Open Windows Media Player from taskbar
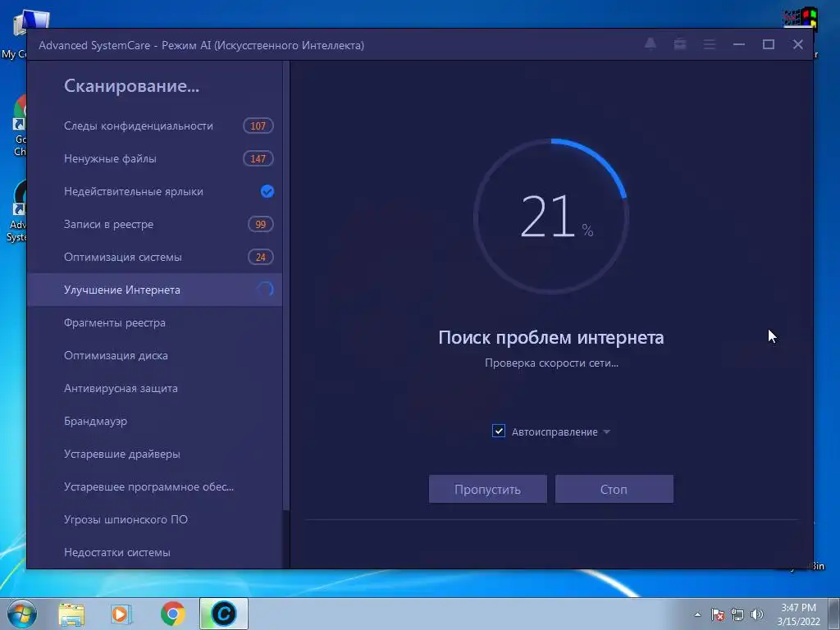Viewport: 840px width, 630px height. coord(121,614)
